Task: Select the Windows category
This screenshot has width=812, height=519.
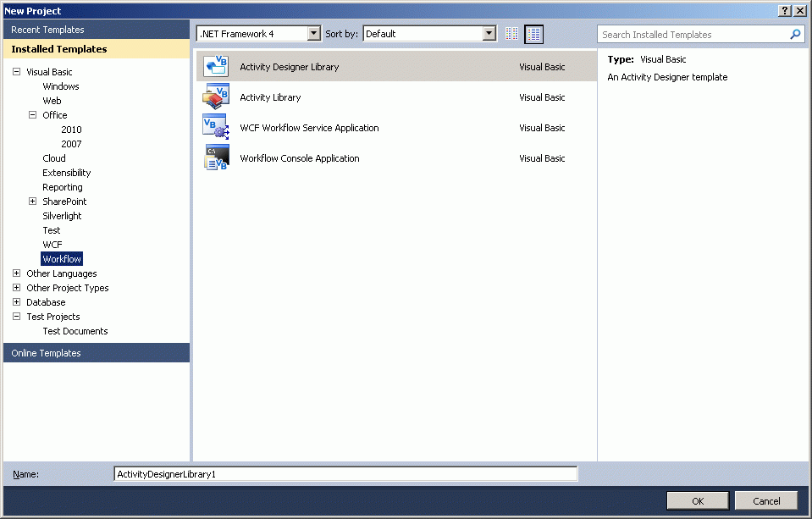Action: 61,86
